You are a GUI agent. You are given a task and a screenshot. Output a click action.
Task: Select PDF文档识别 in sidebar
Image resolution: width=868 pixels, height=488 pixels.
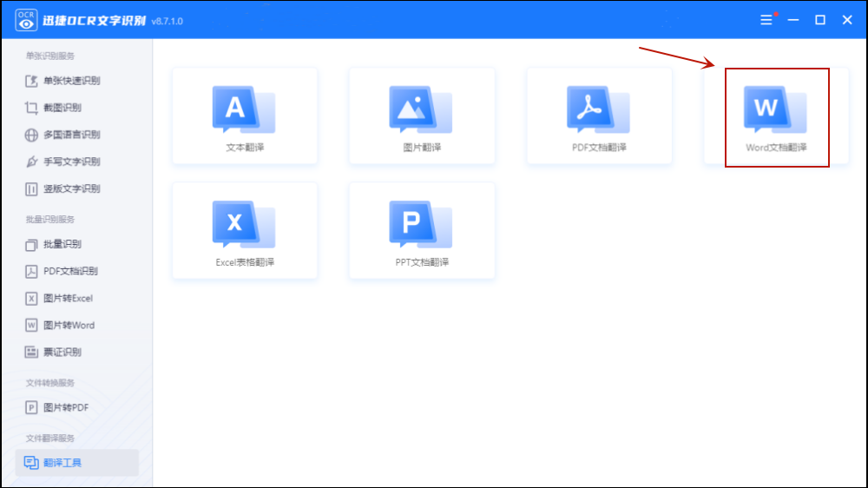(62, 272)
